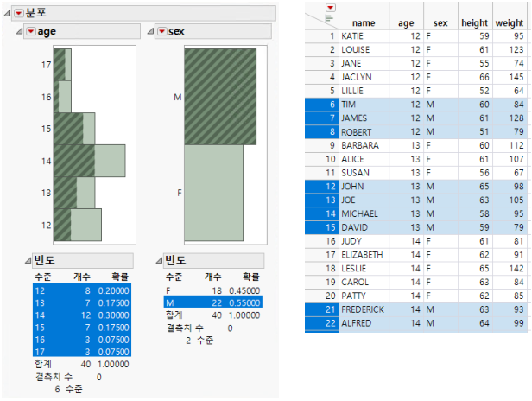This screenshot has height=401, width=532.
Task: Select level 16 row in age frequency table
Action: [x=82, y=340]
